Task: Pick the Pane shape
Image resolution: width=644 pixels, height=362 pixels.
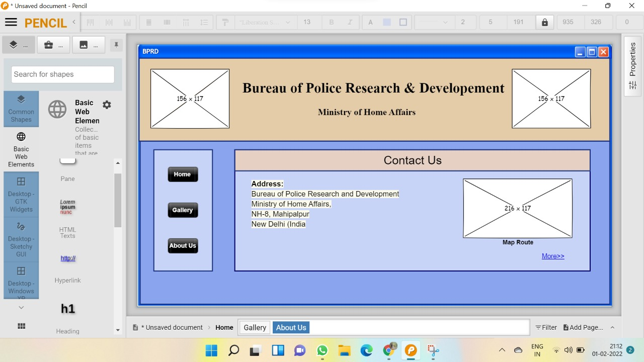Action: pyautogui.click(x=68, y=170)
